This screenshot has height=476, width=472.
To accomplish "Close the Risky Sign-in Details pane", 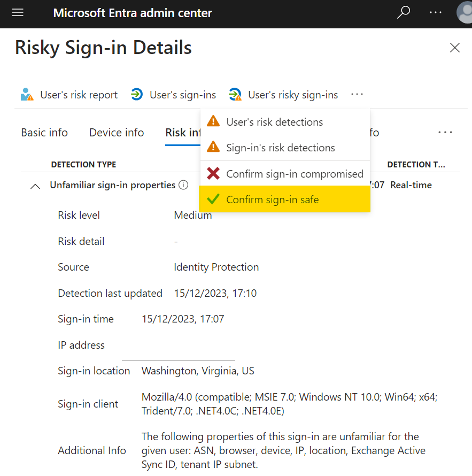I will click(455, 48).
